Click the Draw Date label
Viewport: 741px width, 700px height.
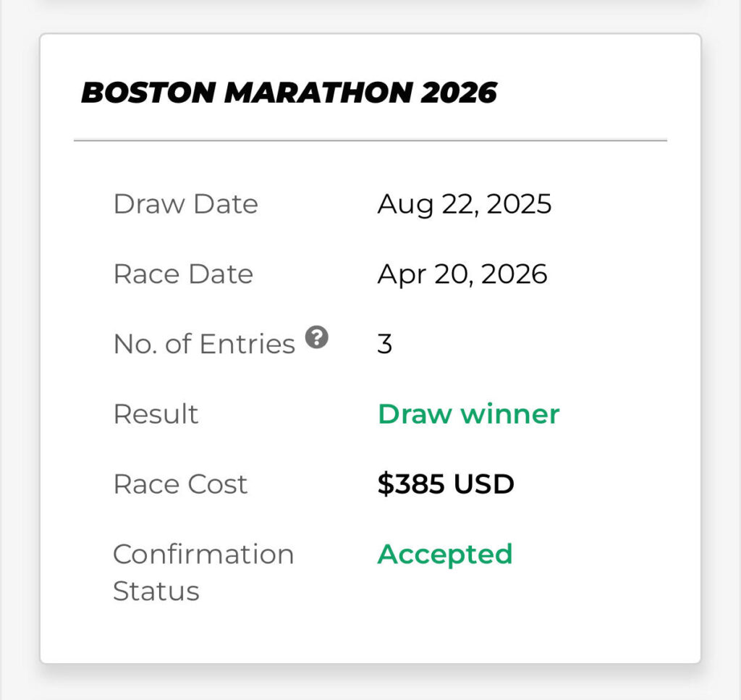coord(185,204)
